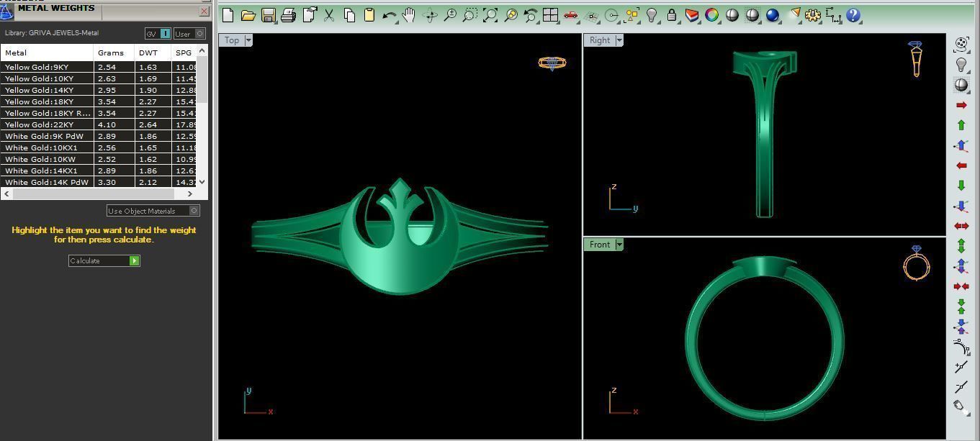Image resolution: width=980 pixels, height=441 pixels.
Task: Activate the Zoom dynamic magnifier
Action: 450,15
